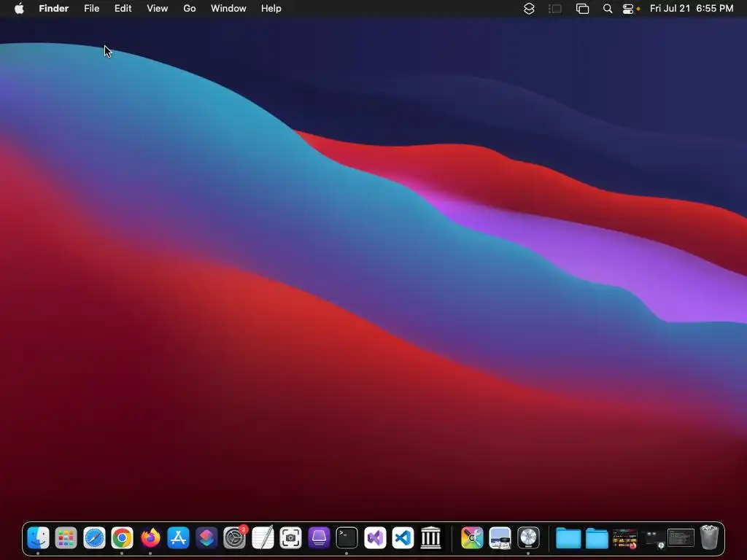This screenshot has height=560, width=747.
Task: Open the white columned building app icon
Action: pyautogui.click(x=431, y=538)
